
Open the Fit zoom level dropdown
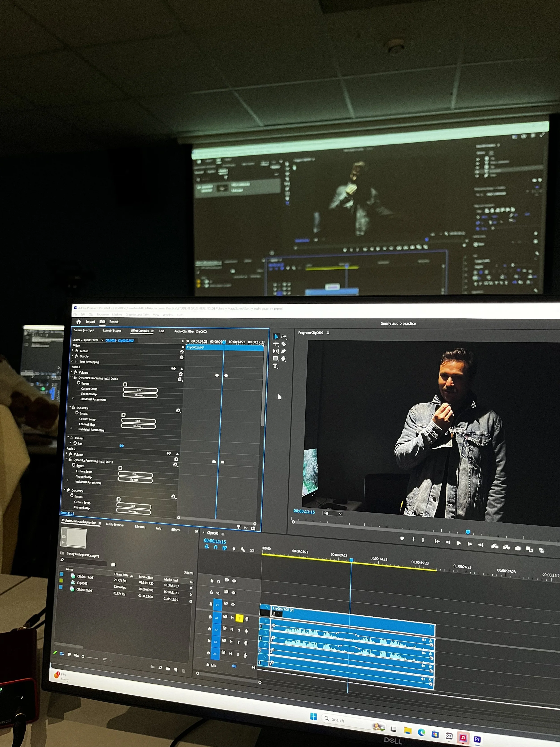[x=332, y=514]
